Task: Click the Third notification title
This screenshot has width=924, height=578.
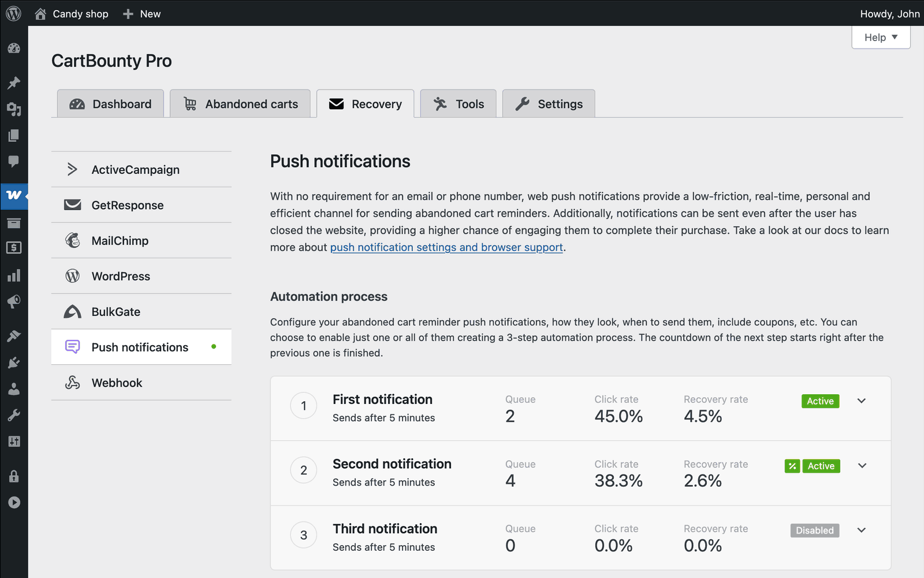Action: point(385,529)
